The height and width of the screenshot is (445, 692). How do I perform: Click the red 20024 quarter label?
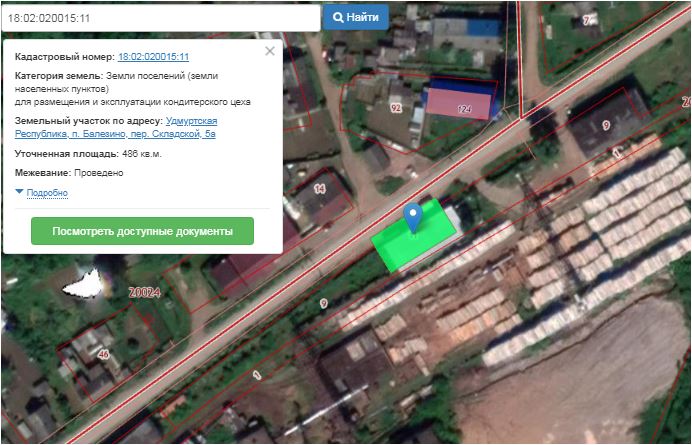point(145,293)
